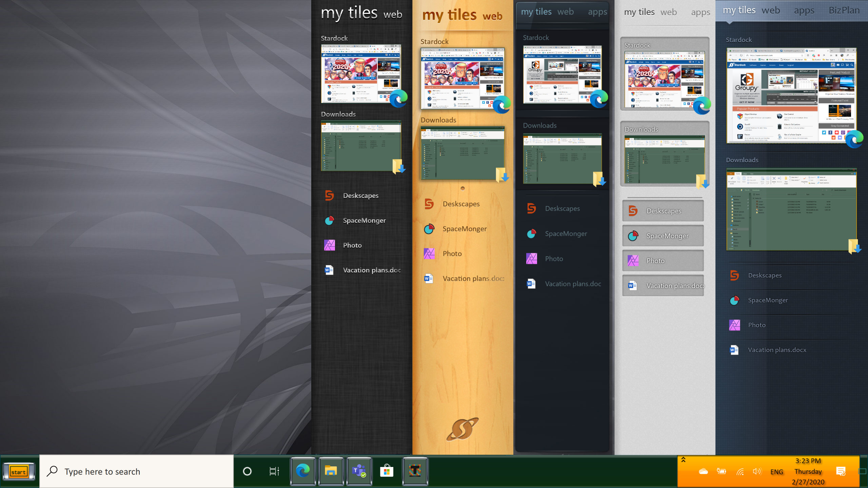Open Microsoft Store taskbar icon
The height and width of the screenshot is (488, 868).
coord(387,471)
